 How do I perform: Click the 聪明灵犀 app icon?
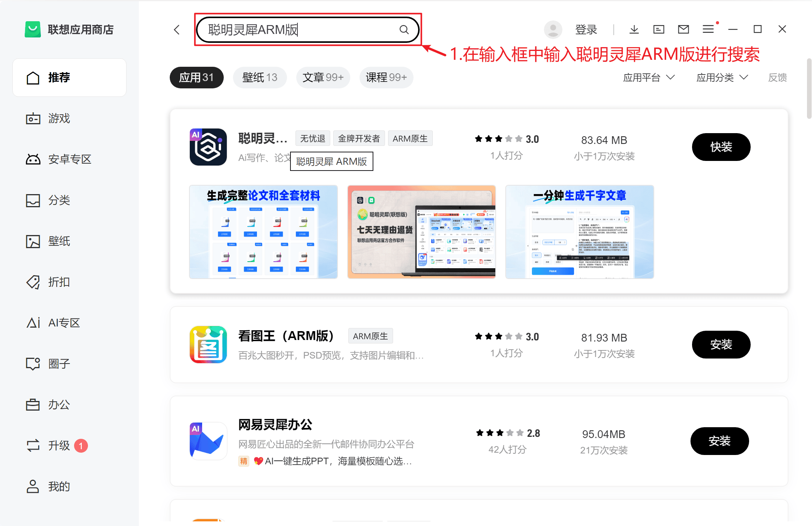pos(208,147)
